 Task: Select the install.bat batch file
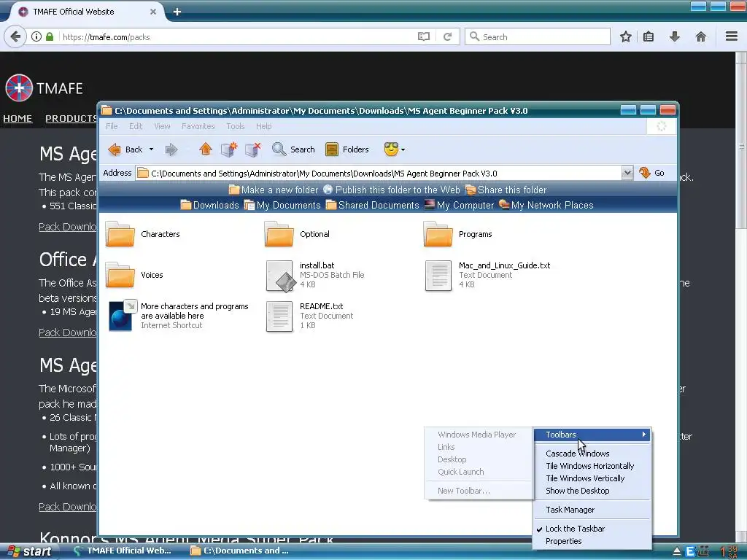pyautogui.click(x=315, y=275)
